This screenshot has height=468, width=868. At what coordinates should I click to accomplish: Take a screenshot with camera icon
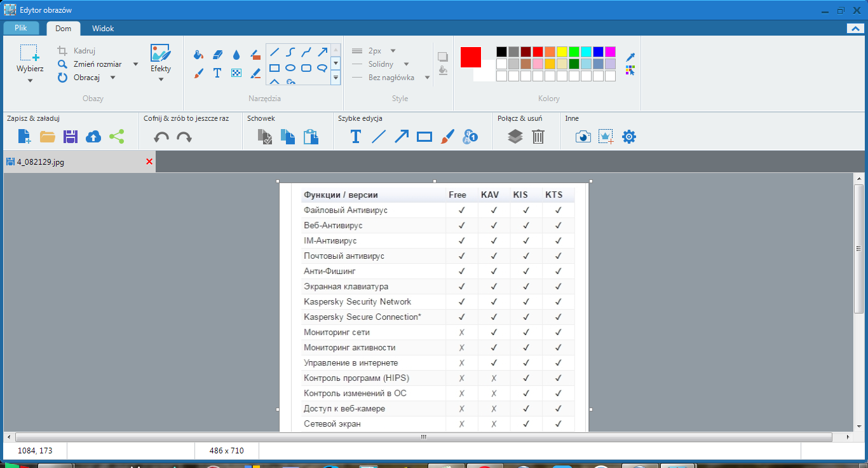583,137
